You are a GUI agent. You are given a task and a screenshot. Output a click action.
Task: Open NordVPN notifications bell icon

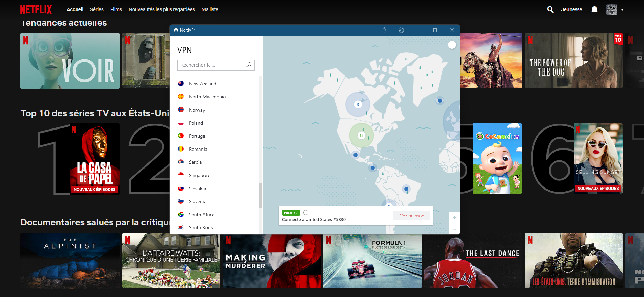[x=384, y=30]
